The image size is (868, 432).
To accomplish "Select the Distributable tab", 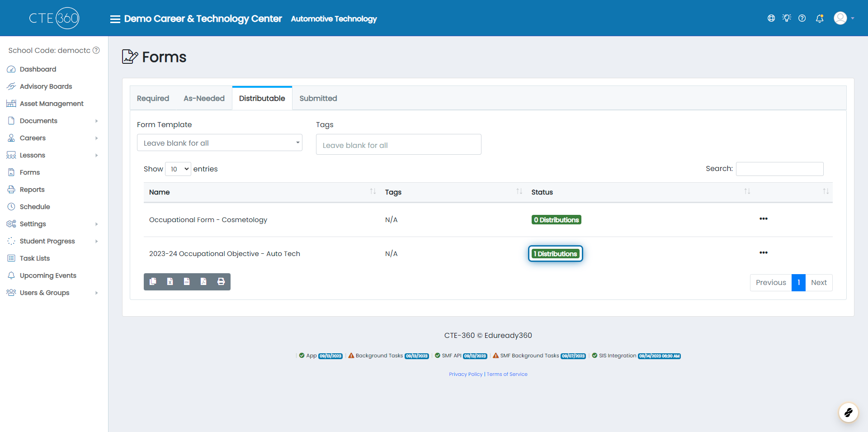I will [x=262, y=98].
